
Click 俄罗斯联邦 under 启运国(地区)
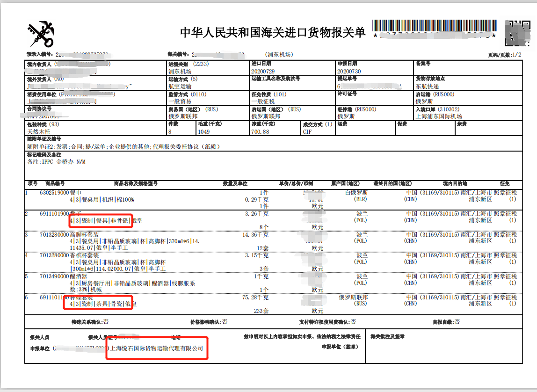pyautogui.click(x=266, y=116)
